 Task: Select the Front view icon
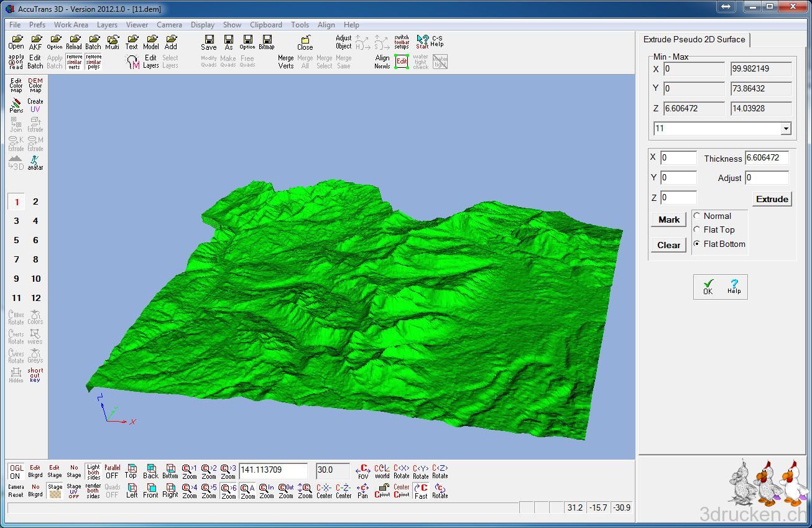(x=150, y=491)
